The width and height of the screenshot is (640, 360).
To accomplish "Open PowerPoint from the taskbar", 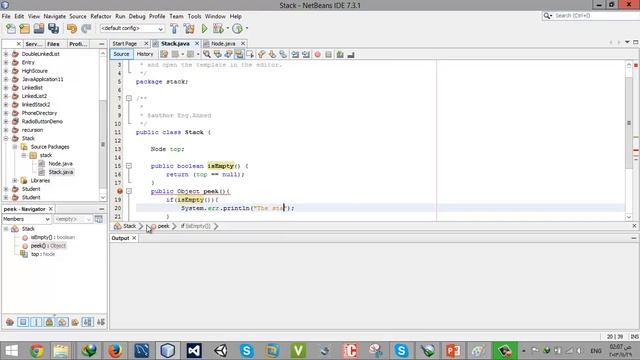I will click(x=453, y=351).
